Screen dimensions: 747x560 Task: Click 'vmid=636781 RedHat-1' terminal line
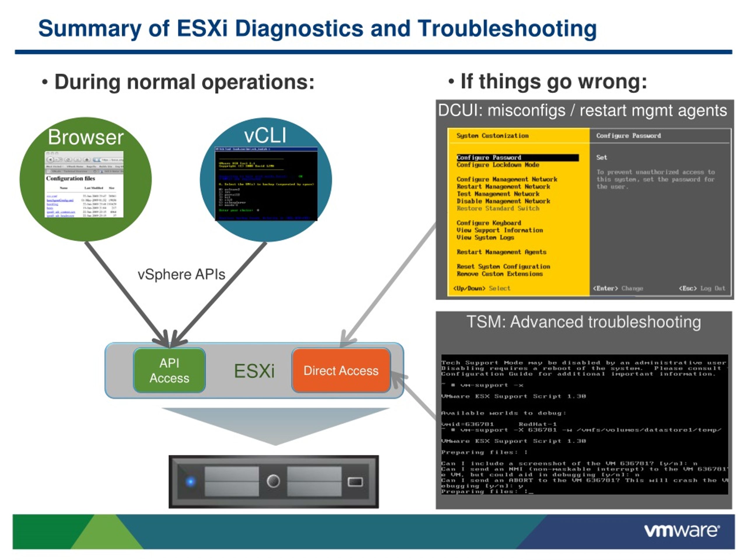(499, 424)
